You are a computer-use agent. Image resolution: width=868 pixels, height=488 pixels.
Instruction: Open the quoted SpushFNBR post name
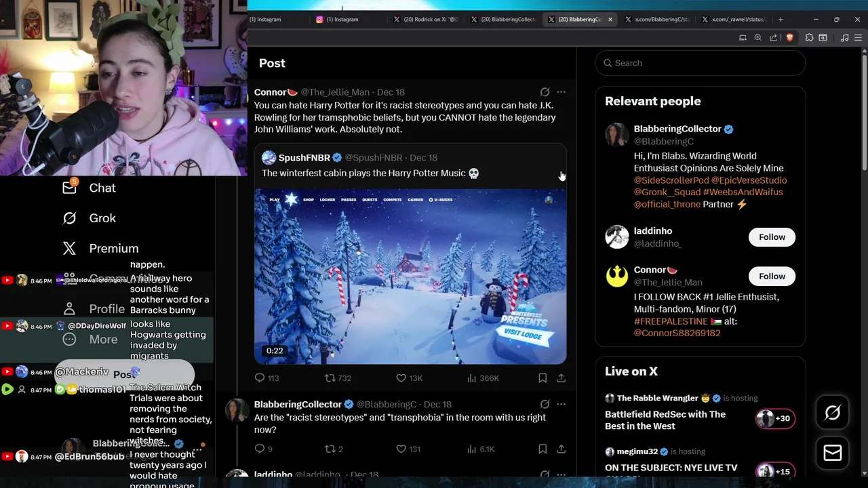[304, 157]
